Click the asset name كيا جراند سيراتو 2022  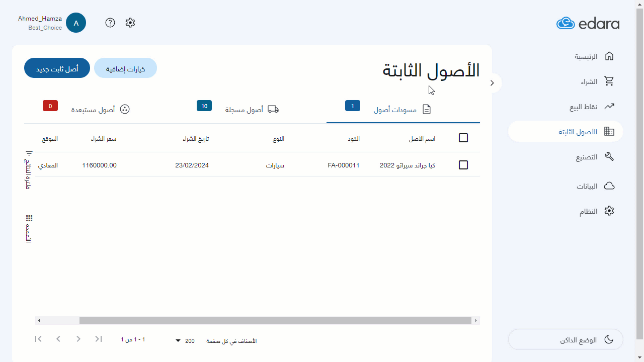[x=408, y=165]
